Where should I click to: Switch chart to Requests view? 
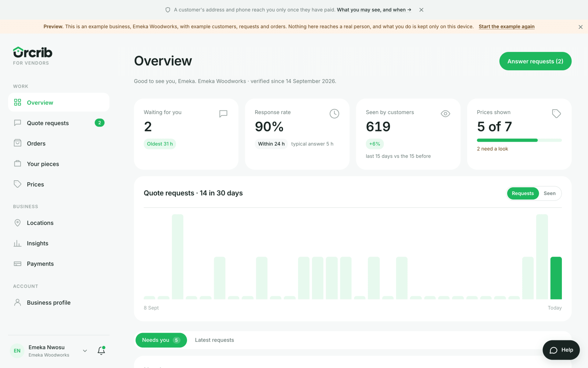[x=523, y=193]
